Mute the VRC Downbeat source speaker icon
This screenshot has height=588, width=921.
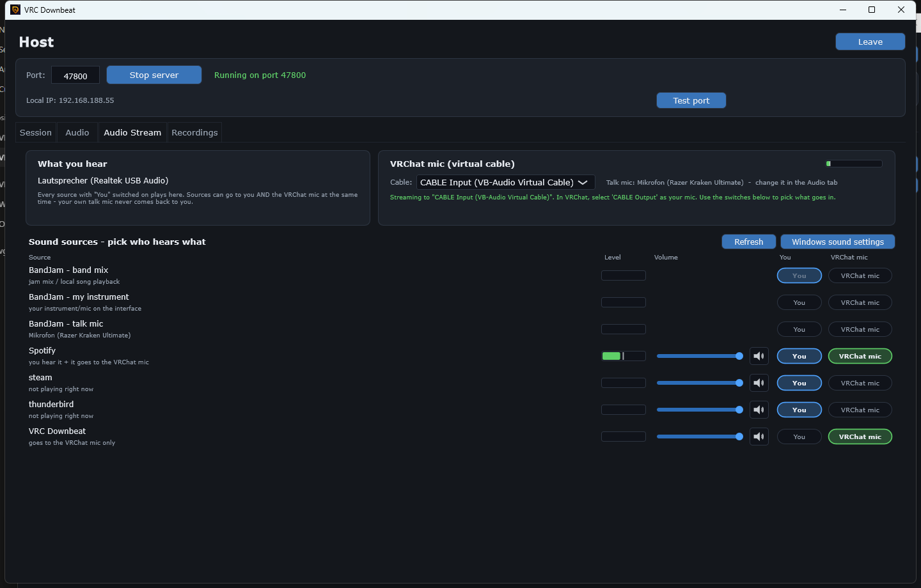coord(759,437)
